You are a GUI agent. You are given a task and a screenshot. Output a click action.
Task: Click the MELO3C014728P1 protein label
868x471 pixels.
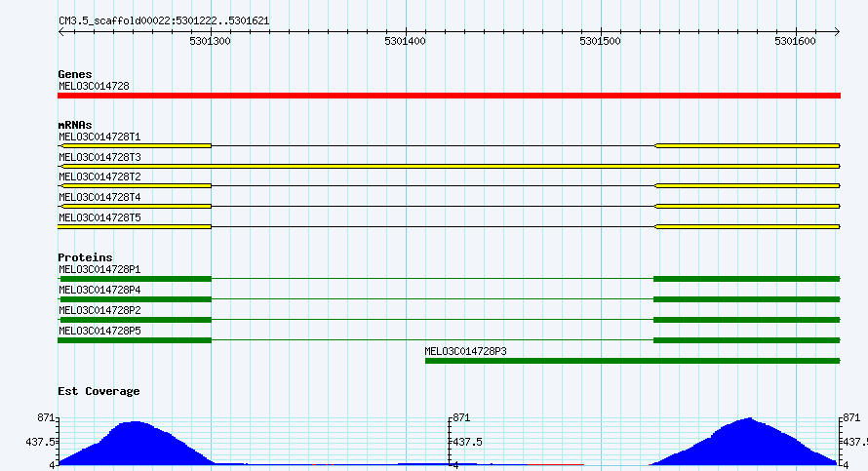[99, 269]
